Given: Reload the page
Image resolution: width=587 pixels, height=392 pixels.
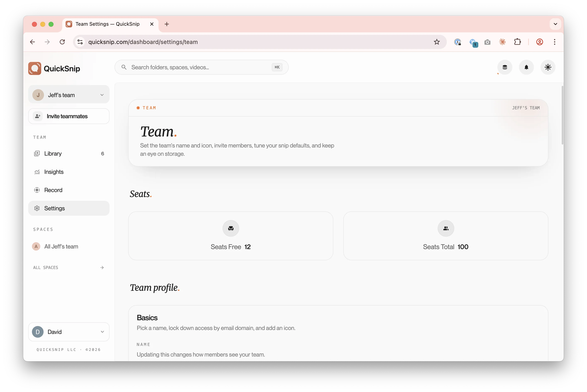Looking at the screenshot, I should (62, 42).
